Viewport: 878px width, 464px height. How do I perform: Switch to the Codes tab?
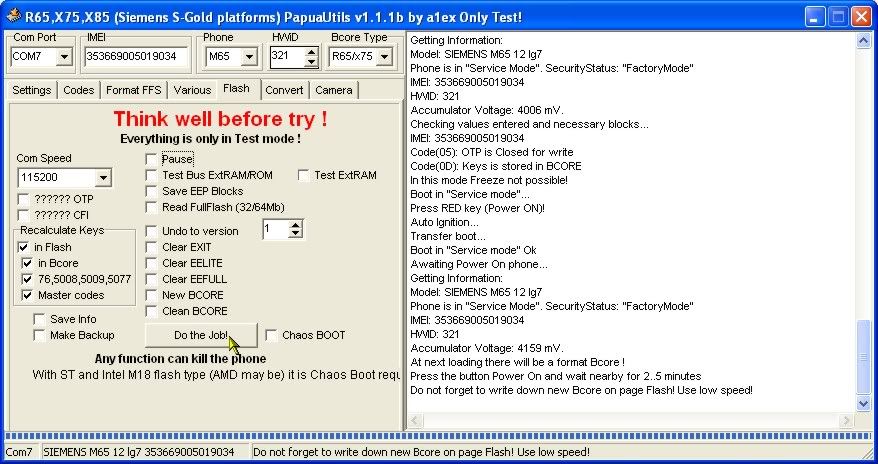tap(78, 90)
